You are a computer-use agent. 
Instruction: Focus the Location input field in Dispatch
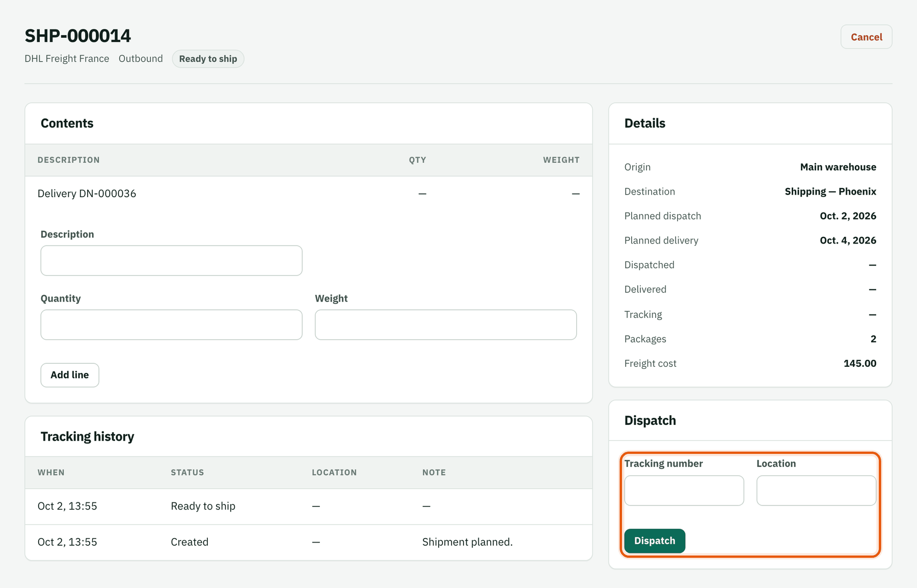(x=816, y=491)
